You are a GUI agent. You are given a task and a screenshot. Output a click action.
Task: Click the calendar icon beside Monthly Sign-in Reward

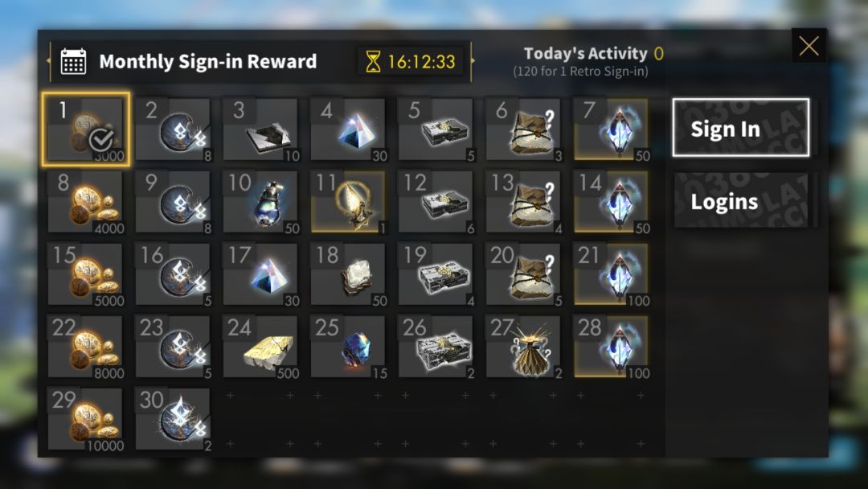click(x=73, y=61)
